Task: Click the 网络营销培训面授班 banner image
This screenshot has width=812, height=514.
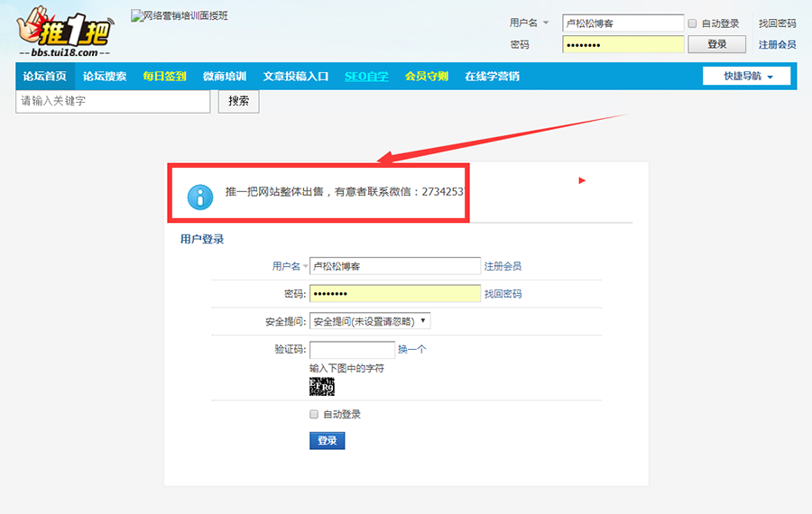Action: coord(180,16)
